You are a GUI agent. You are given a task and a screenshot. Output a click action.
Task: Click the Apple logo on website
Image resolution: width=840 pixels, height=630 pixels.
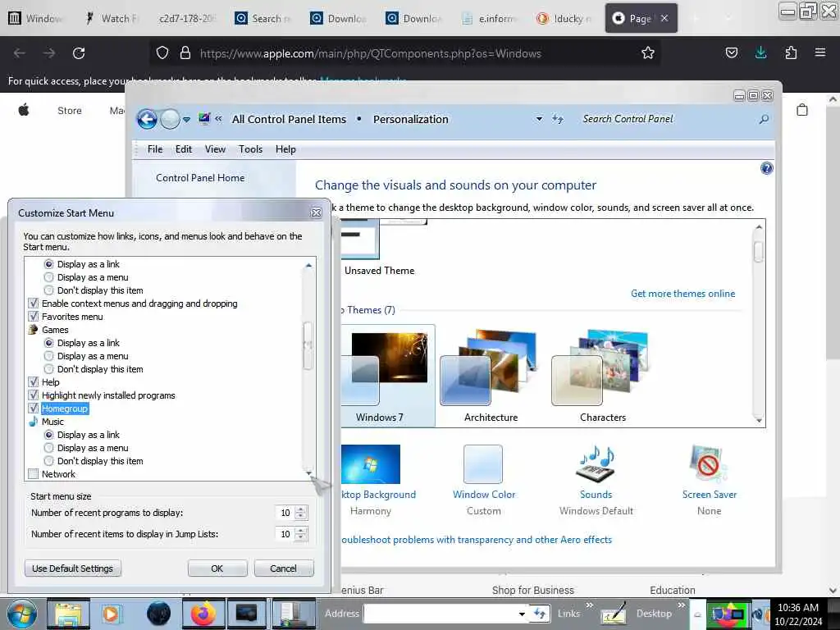tap(24, 111)
